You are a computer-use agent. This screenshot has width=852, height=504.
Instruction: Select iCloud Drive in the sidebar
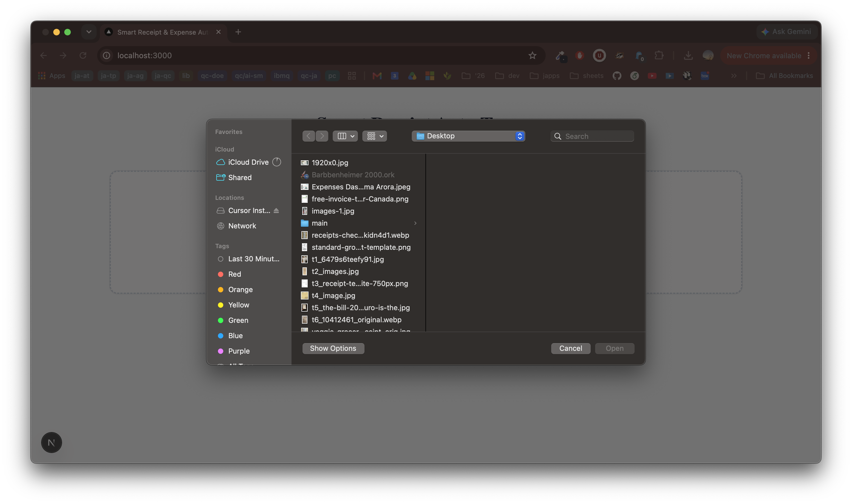pos(249,162)
